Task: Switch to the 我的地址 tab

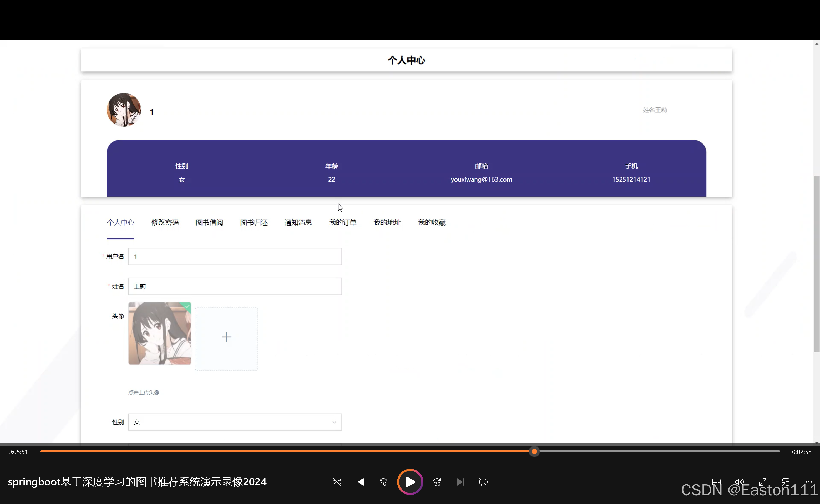Action: [387, 222]
